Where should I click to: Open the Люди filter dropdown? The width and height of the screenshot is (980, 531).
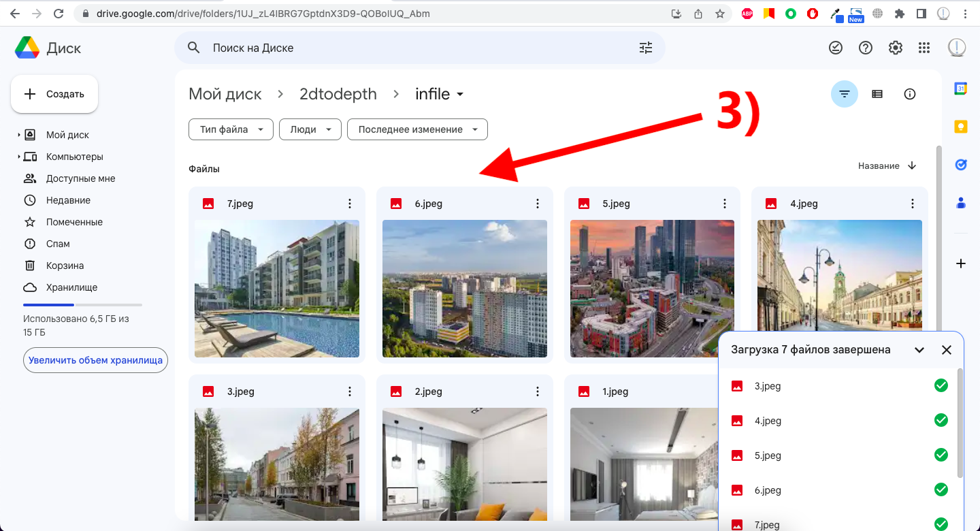[x=310, y=129]
